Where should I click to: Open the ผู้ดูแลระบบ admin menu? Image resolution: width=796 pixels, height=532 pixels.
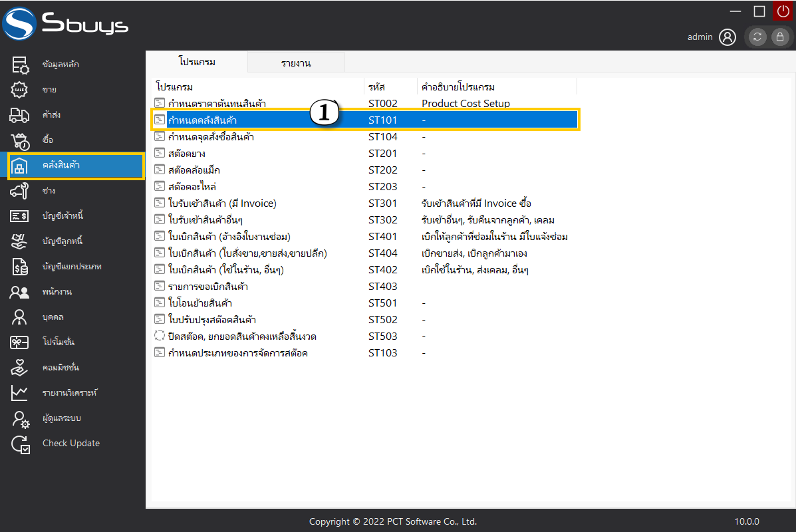(61, 418)
